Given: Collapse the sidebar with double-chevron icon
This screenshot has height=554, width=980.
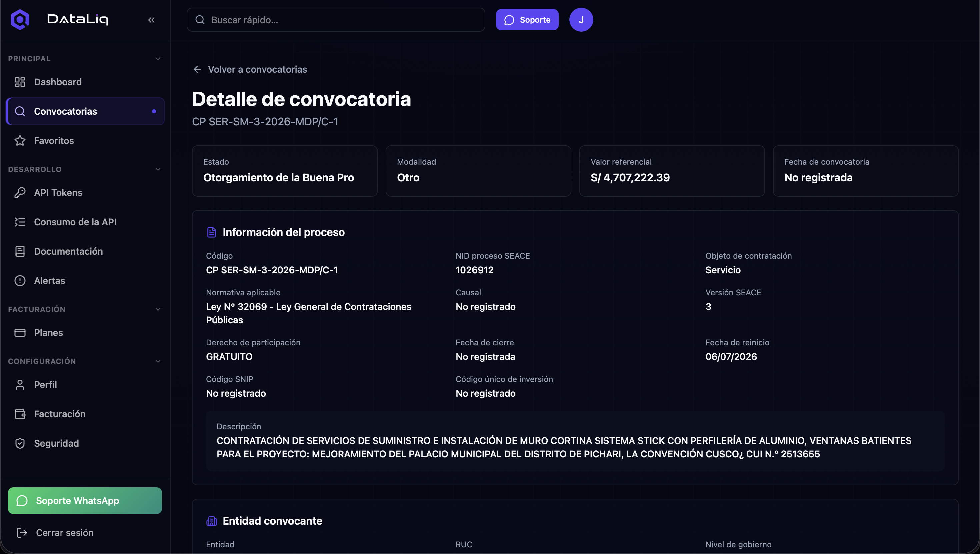Looking at the screenshot, I should coord(151,20).
